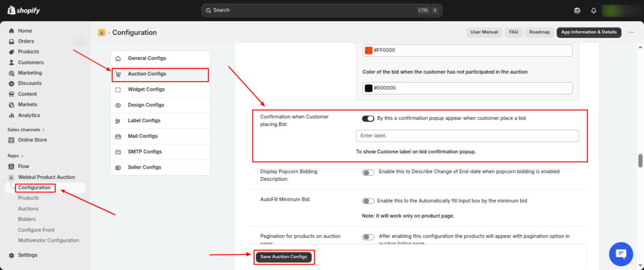
Task: Open the User Manual
Action: [x=484, y=32]
